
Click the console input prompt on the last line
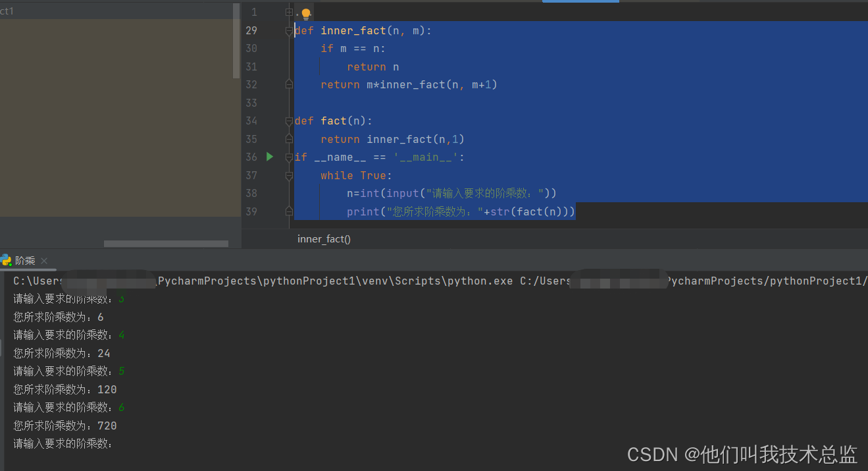pos(63,443)
